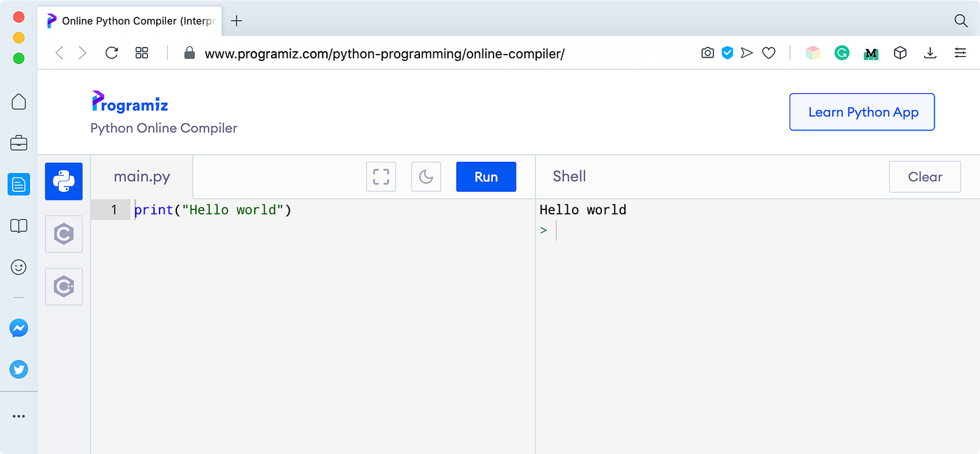Toggle fullscreen editor mode
Viewport: 980px width, 454px height.
pos(381,177)
